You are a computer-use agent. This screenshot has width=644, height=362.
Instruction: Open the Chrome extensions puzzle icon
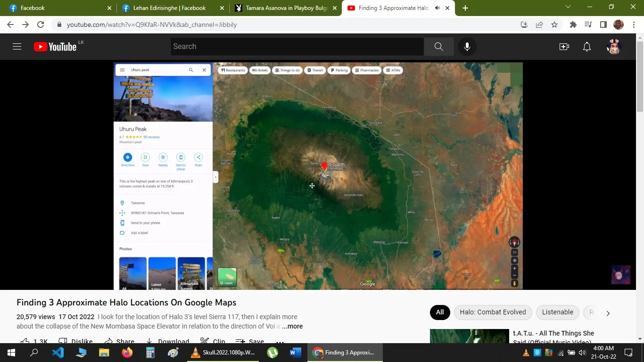(573, 25)
